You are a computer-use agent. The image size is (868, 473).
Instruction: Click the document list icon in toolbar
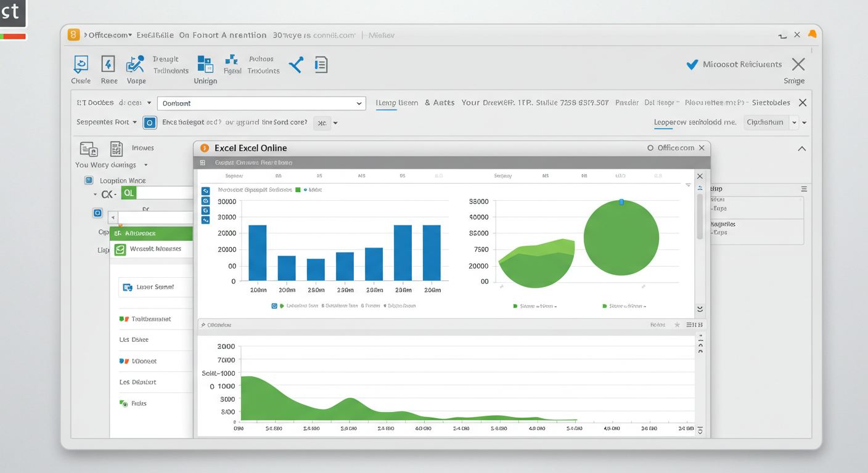tap(321, 65)
